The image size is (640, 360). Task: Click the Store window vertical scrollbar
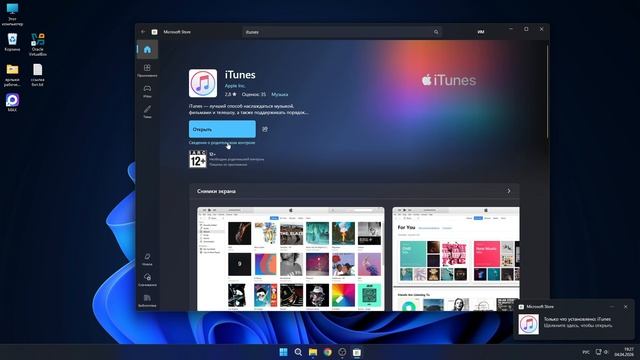[x=547, y=92]
